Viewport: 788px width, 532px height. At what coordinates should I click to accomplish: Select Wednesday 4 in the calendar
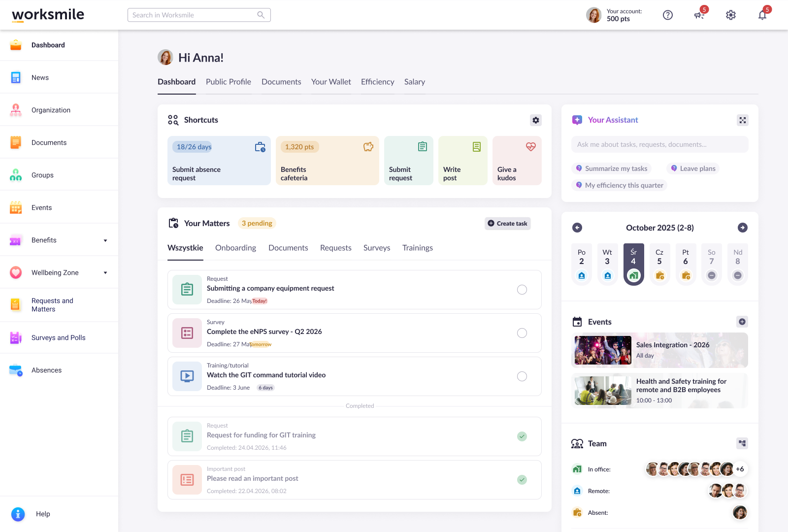(x=633, y=264)
